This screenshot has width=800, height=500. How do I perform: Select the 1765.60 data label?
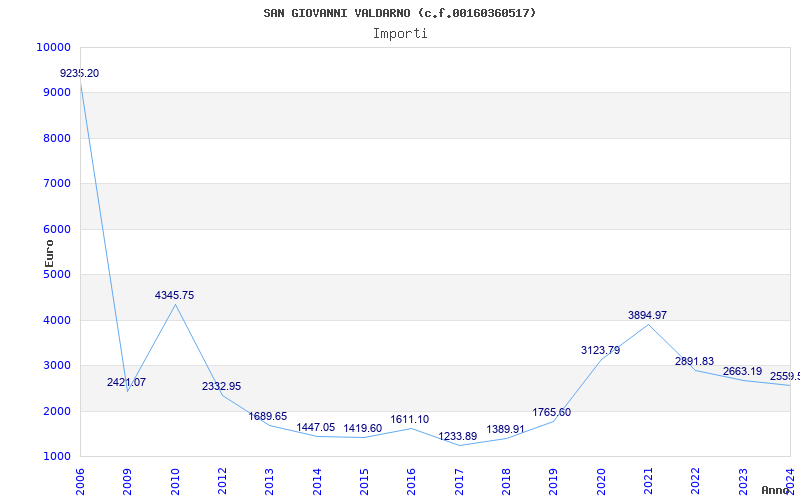pyautogui.click(x=552, y=412)
